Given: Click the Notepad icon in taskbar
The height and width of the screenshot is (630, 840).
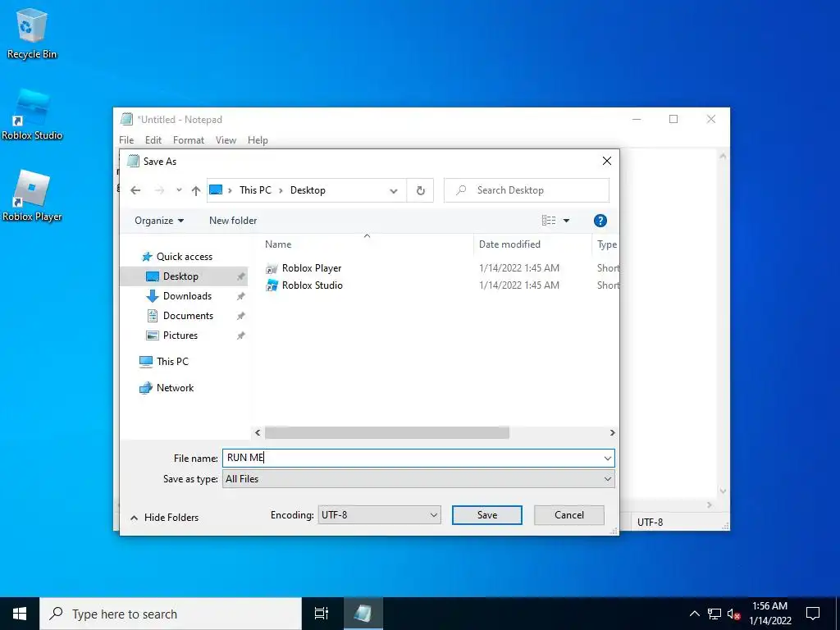Looking at the screenshot, I should (x=363, y=614).
